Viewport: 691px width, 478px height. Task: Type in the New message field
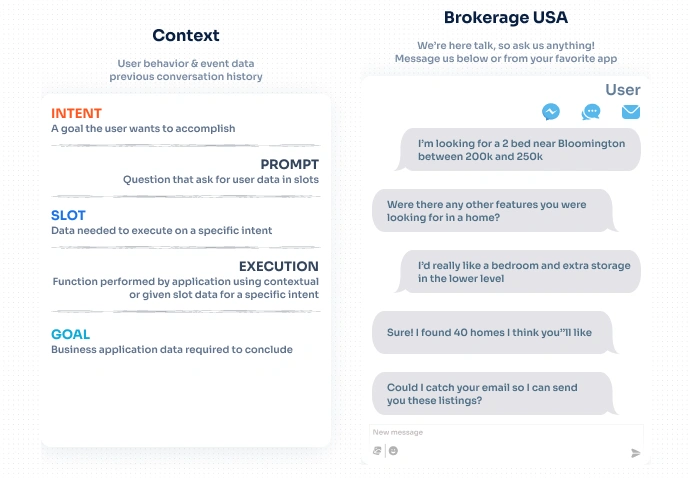500,433
